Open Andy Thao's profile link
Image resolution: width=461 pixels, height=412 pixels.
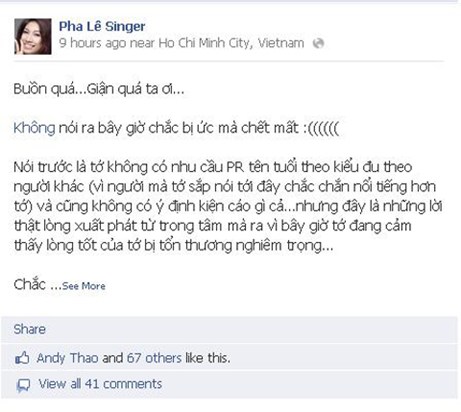click(67, 358)
